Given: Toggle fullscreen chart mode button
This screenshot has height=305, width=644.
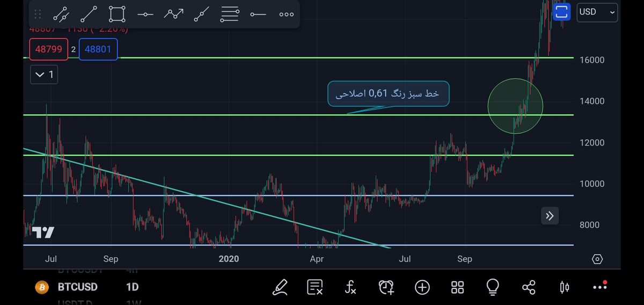Looking at the screenshot, I should (x=561, y=12).
